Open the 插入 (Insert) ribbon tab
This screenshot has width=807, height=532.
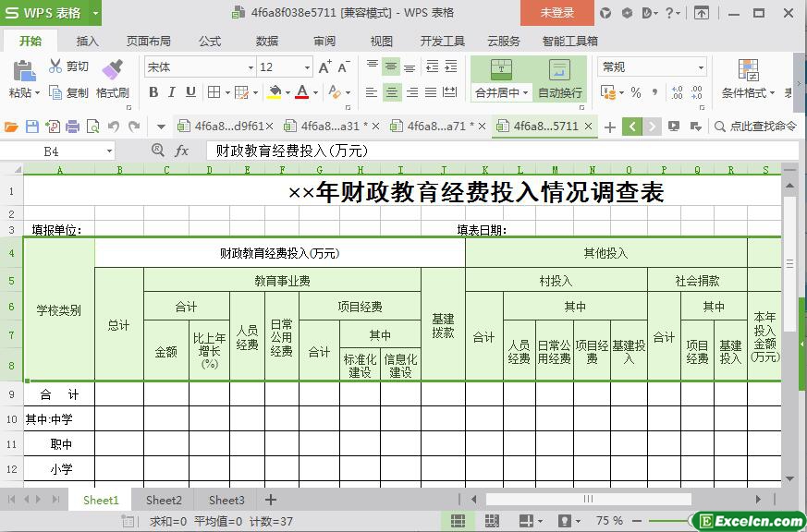click(88, 41)
